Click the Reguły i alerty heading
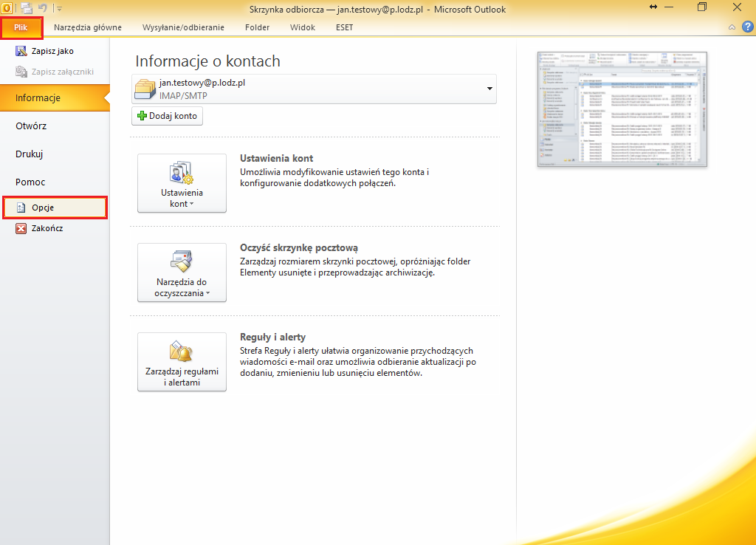Image resolution: width=756 pixels, height=545 pixels. tap(273, 337)
